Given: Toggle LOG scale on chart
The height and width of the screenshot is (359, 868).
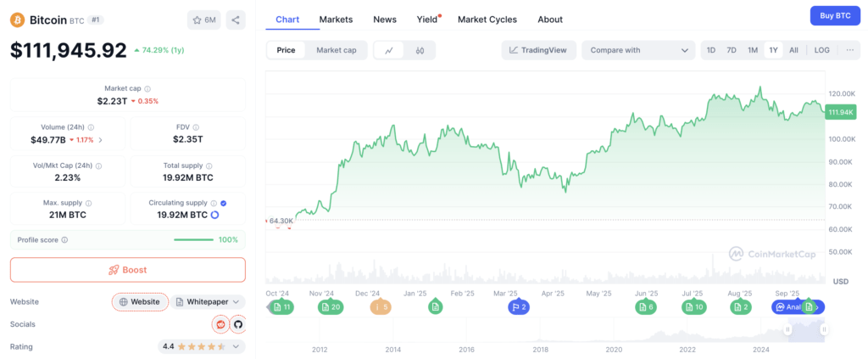Looking at the screenshot, I should coord(822,50).
